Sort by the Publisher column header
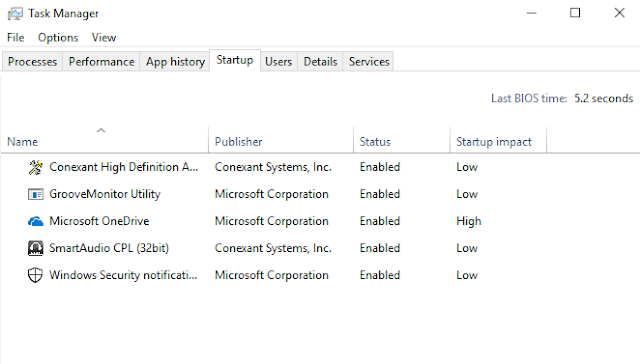The image size is (640, 364). pyautogui.click(x=281, y=140)
